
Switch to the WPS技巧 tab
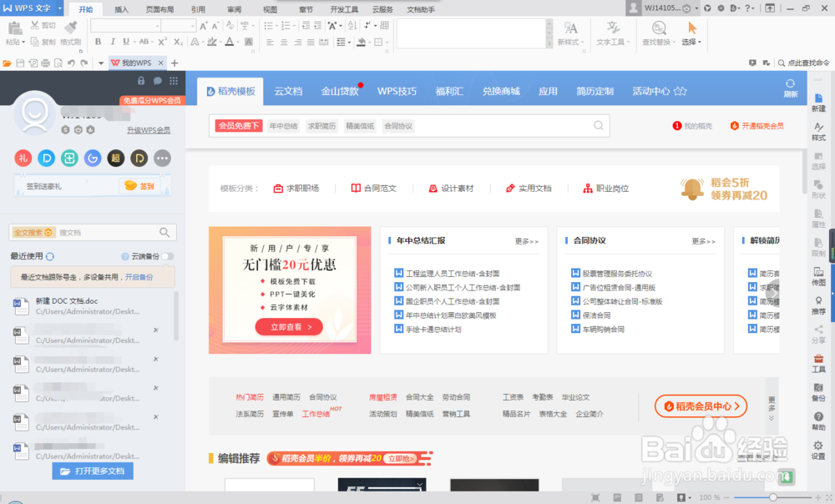pos(397,91)
